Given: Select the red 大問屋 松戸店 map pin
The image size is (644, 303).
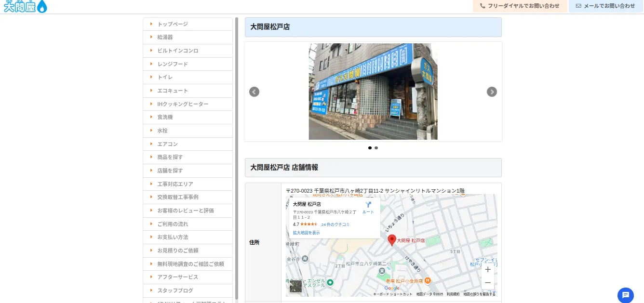Looking at the screenshot, I should click(392, 240).
